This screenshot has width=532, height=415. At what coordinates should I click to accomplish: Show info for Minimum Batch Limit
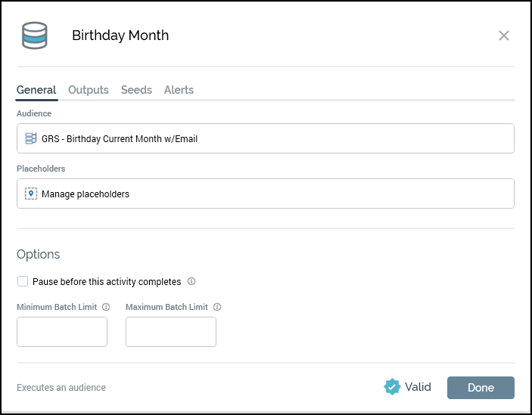click(106, 308)
